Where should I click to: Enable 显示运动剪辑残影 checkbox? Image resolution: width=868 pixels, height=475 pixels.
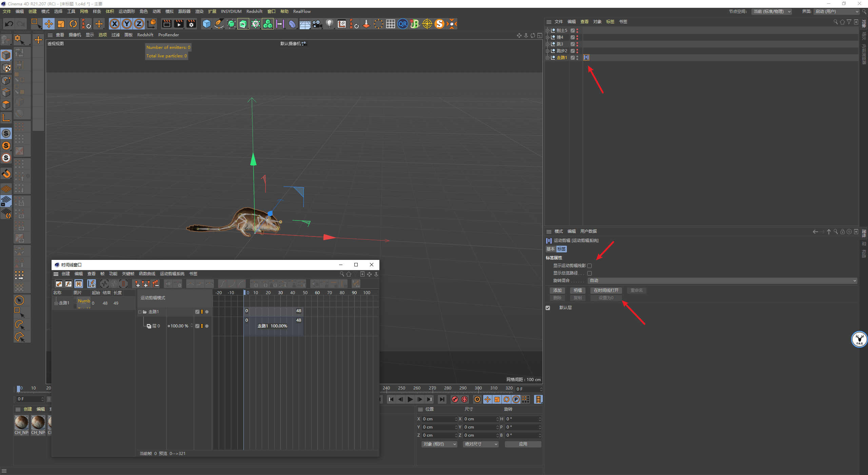tap(589, 266)
